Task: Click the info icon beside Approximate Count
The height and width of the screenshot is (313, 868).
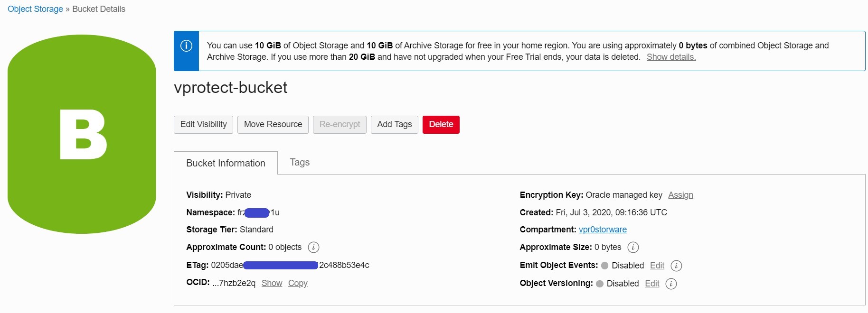Action: pyautogui.click(x=313, y=247)
